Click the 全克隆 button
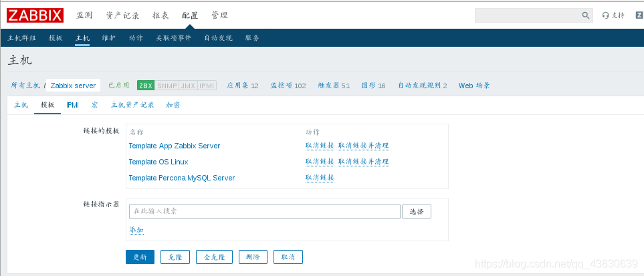This screenshot has width=644, height=276. tap(215, 257)
